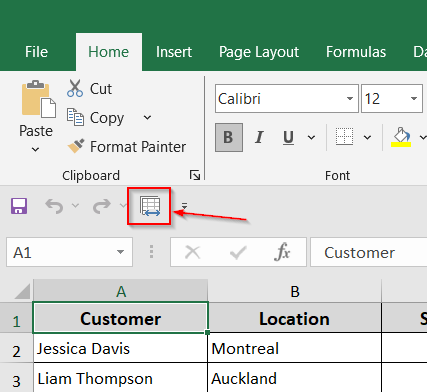Click the AutoFit column width icon
This screenshot has width=427, height=392.
(x=150, y=206)
